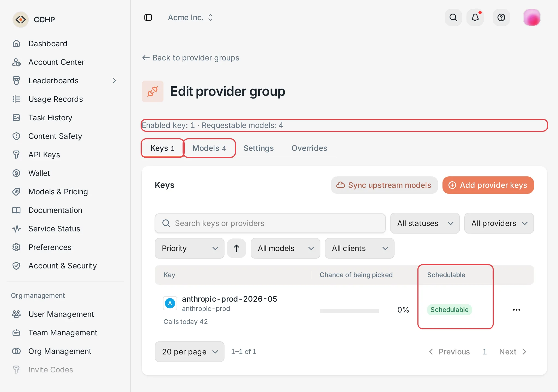Change 20 per page setting

click(x=189, y=352)
